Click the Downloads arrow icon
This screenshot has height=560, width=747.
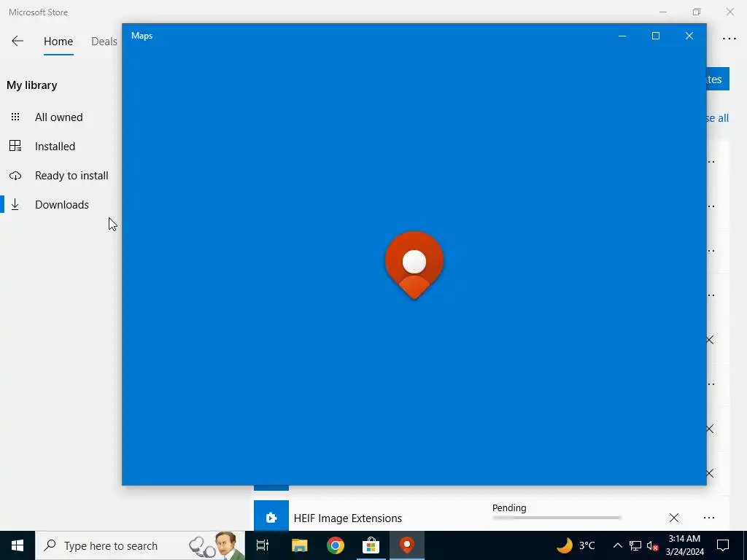coord(15,205)
